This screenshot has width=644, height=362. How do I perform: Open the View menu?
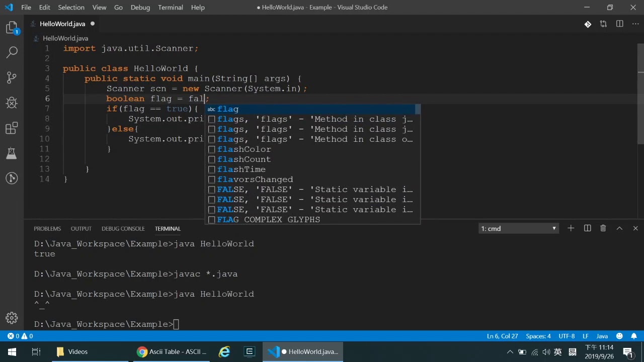click(x=99, y=8)
